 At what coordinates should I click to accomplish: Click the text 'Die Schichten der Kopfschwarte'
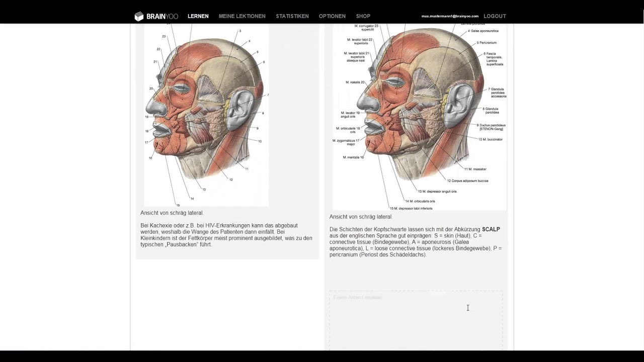tap(366, 229)
